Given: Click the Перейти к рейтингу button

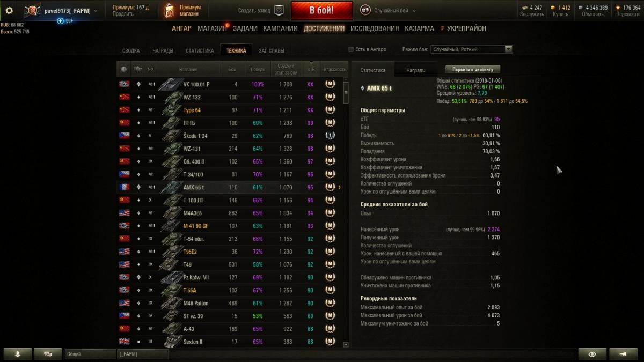Looking at the screenshot, I should 472,69.
